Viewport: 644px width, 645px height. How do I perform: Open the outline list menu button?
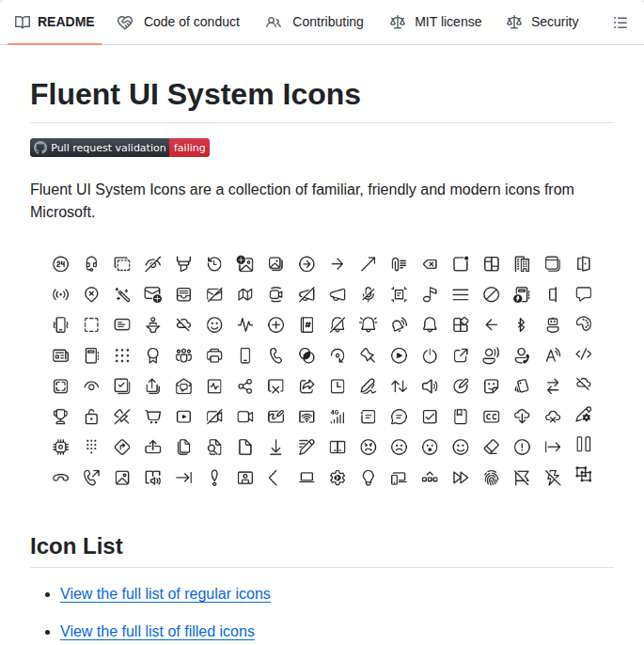(x=620, y=23)
